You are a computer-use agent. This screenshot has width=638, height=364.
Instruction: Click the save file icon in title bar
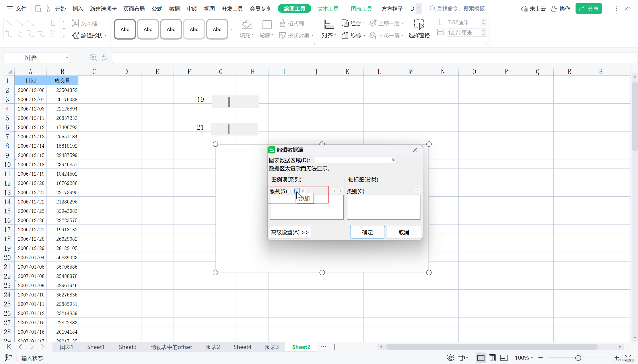coord(39,8)
